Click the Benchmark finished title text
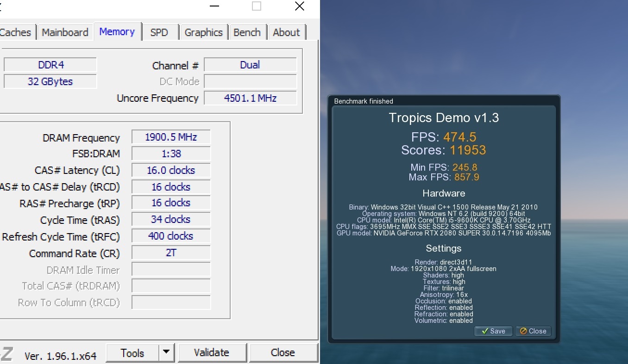The width and height of the screenshot is (628, 364). (364, 101)
